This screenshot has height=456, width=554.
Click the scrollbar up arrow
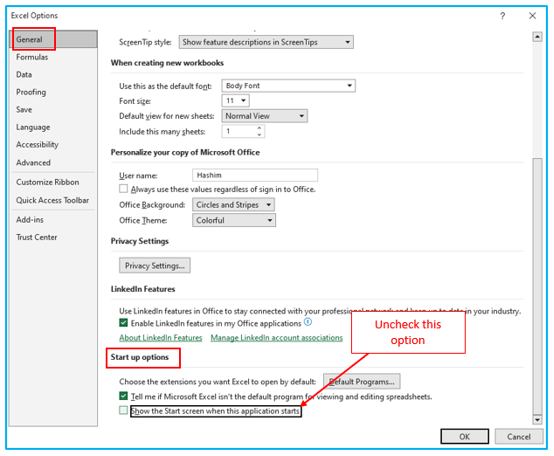(x=537, y=37)
